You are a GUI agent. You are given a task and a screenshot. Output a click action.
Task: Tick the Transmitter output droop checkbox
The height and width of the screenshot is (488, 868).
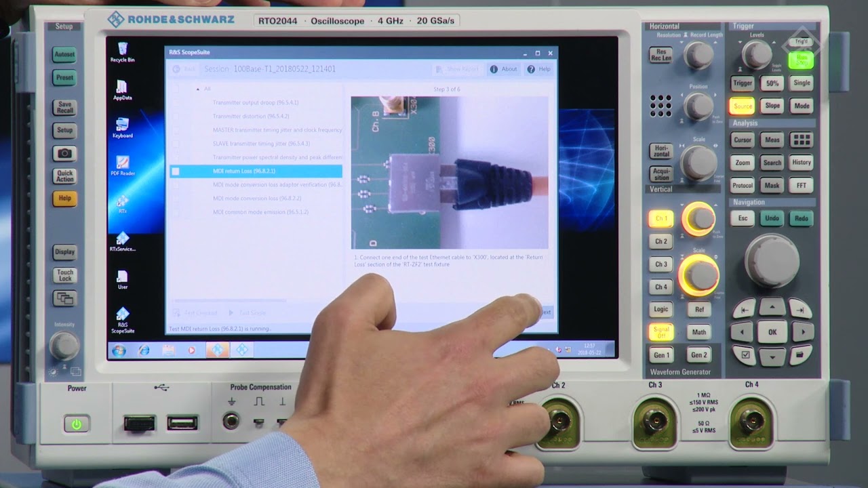(x=175, y=102)
